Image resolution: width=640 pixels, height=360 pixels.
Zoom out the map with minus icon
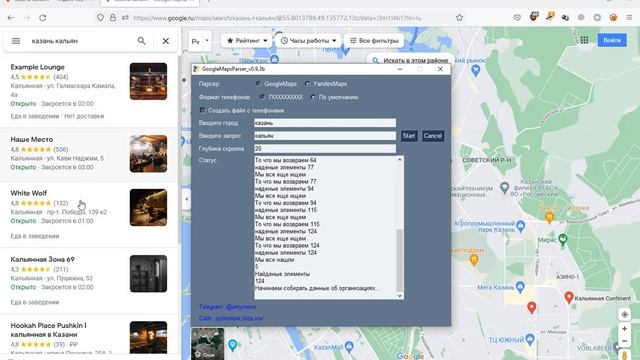click(x=624, y=341)
